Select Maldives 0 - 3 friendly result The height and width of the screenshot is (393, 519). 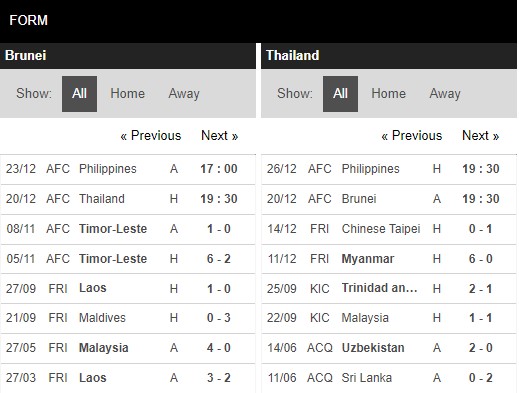click(x=128, y=318)
